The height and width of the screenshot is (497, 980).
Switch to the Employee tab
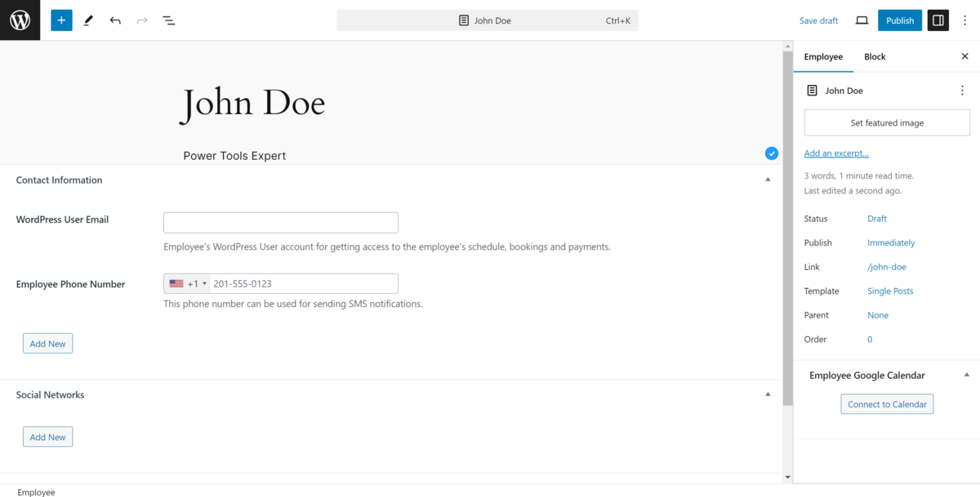[x=823, y=56]
